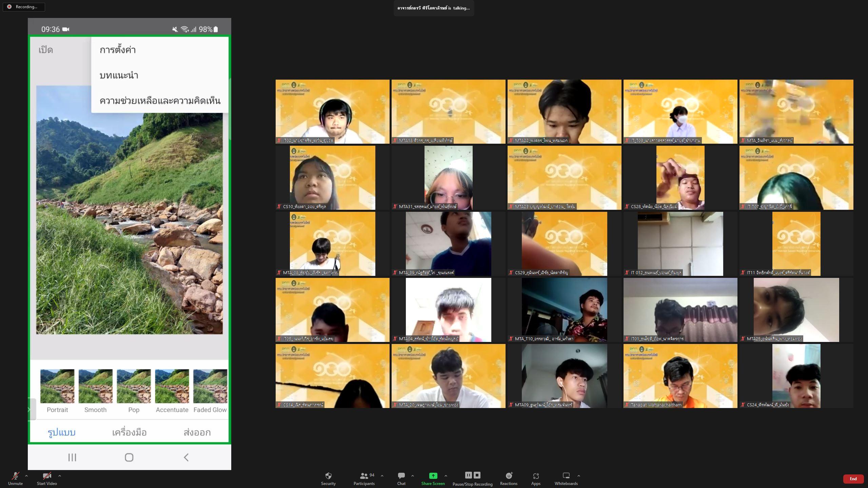Expand the caret beside Participants

[x=382, y=476]
